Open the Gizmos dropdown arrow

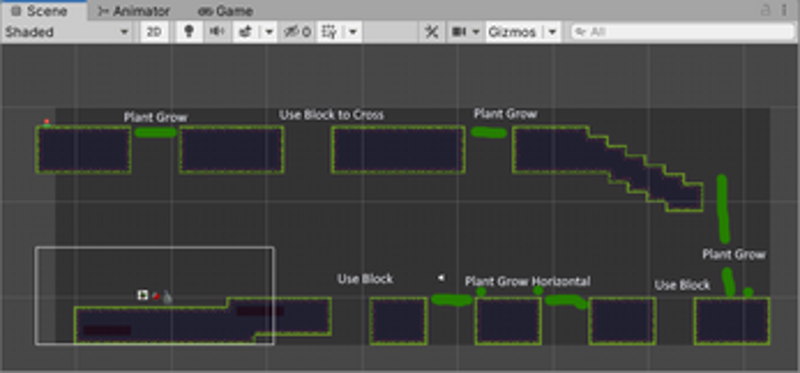(552, 32)
